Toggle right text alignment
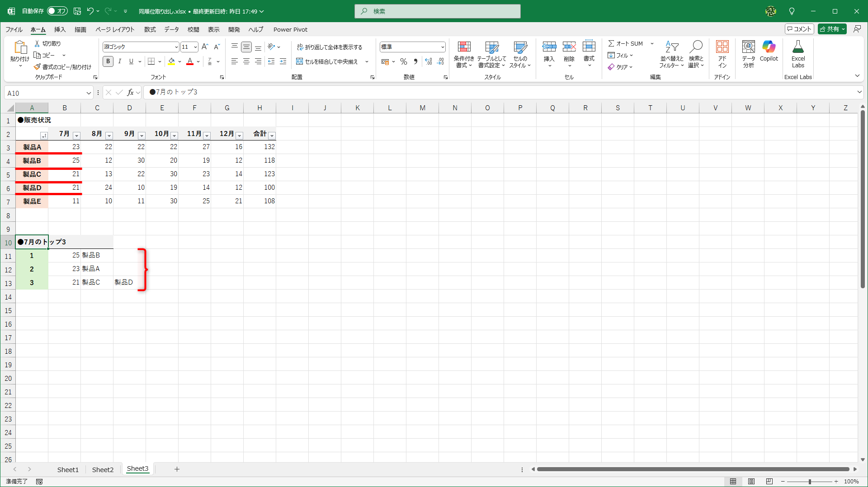The width and height of the screenshot is (868, 487). point(258,61)
